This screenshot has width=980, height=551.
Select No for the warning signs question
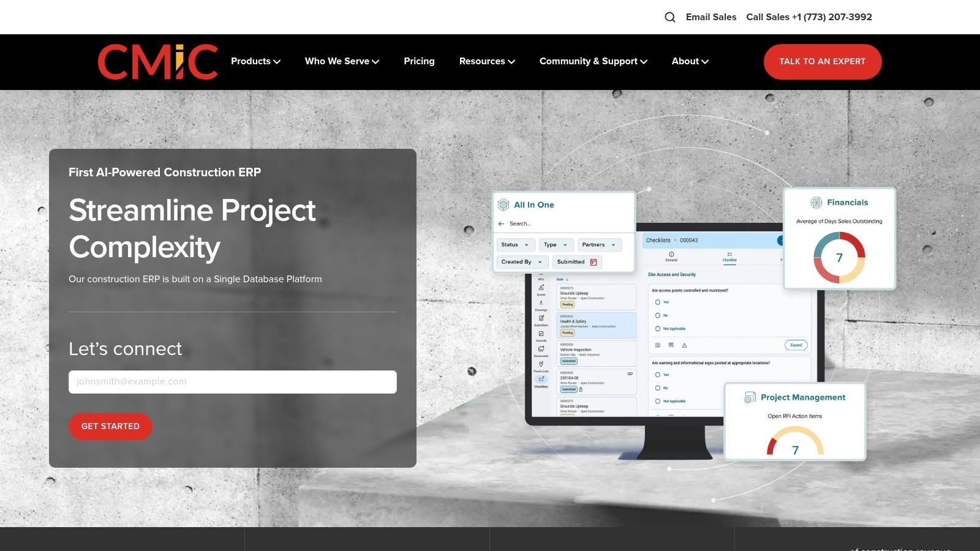[658, 388]
